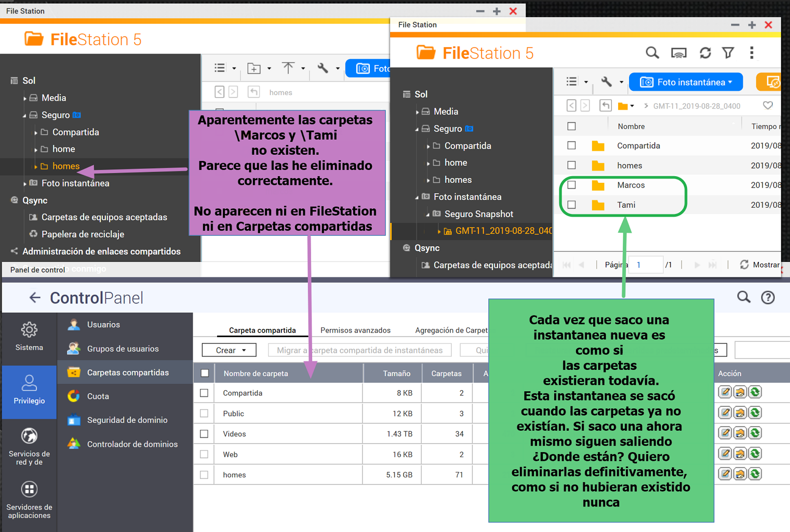
Task: Click edit properties icon for Compartida row
Action: tap(725, 392)
